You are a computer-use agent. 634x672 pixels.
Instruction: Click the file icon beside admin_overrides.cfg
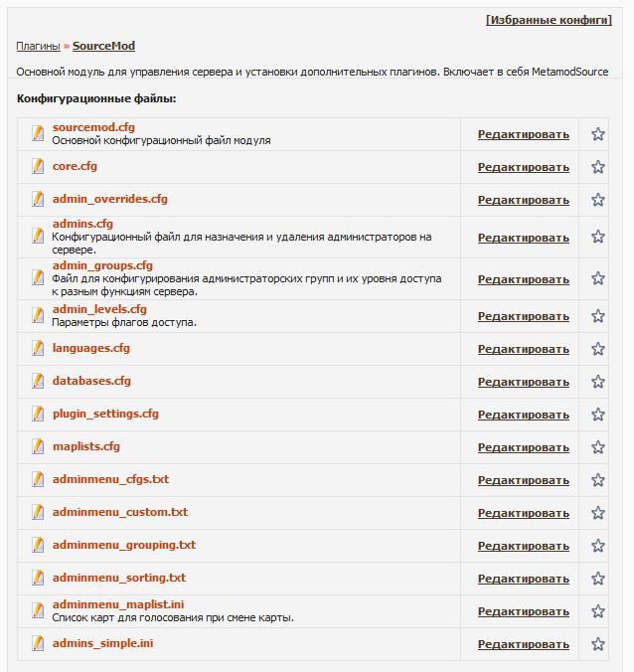coord(38,199)
